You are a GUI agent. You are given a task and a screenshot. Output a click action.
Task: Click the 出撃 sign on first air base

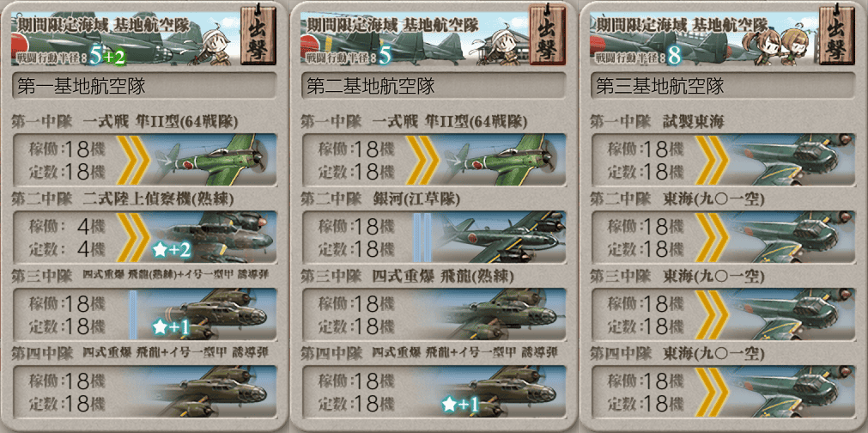(258, 36)
